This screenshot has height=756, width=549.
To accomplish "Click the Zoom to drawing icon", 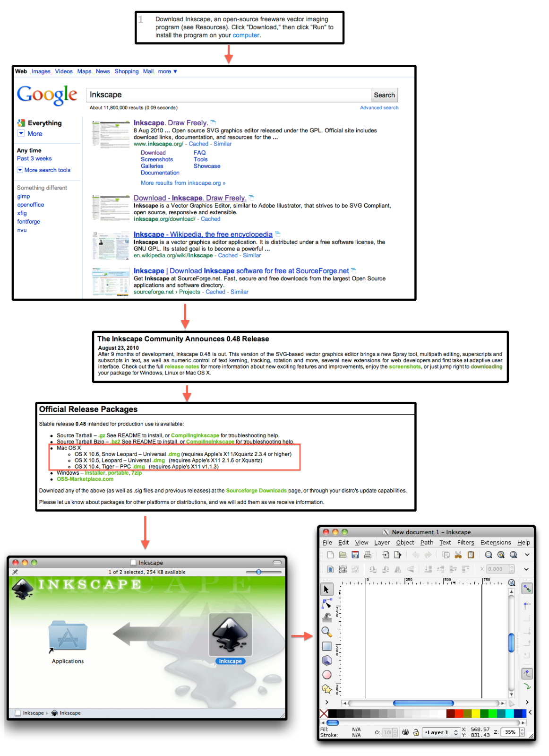I will tap(501, 555).
